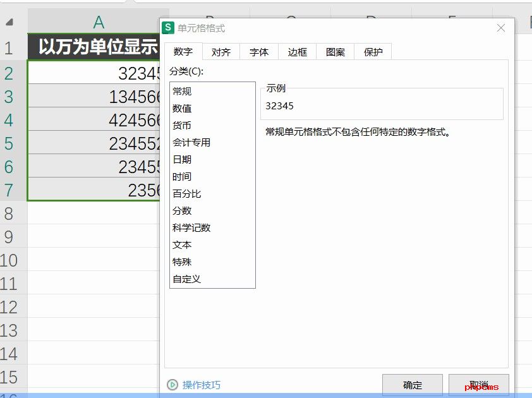Select row 2 header

[x=13, y=73]
